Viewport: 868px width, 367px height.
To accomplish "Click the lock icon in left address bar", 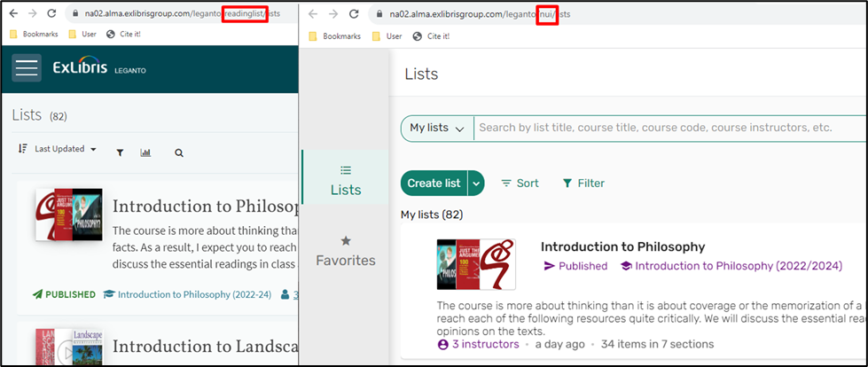I will point(76,14).
